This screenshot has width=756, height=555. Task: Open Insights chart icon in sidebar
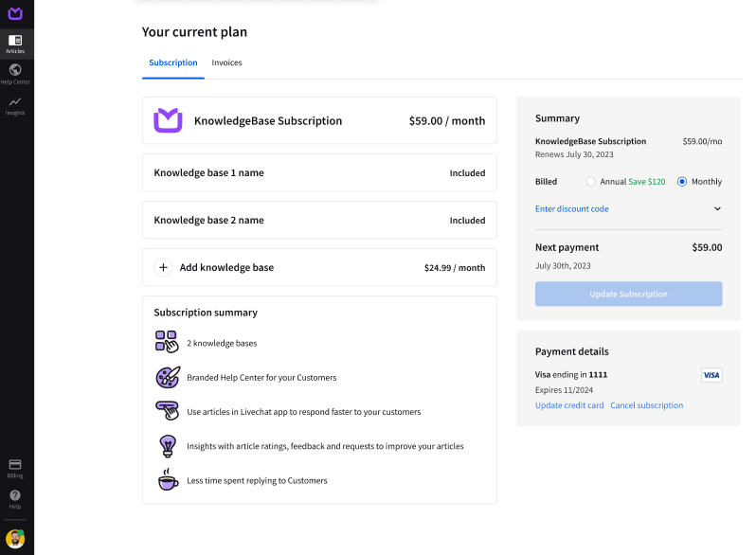[15, 101]
